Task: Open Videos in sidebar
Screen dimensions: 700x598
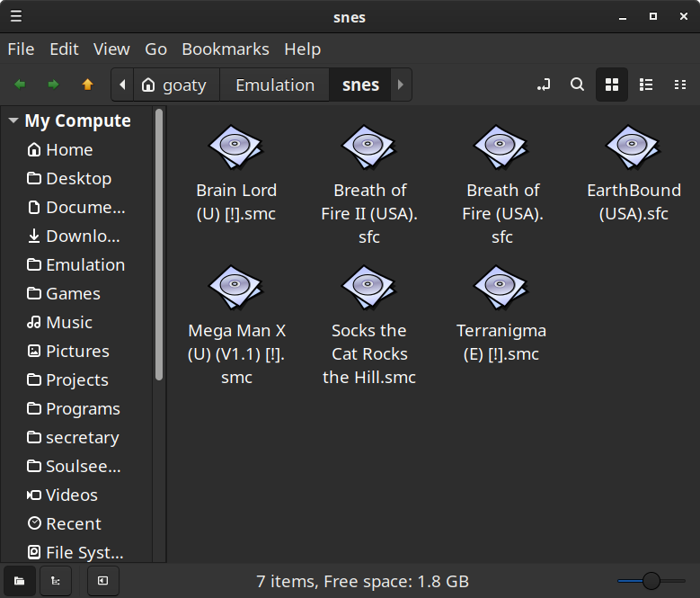Action: [76, 495]
